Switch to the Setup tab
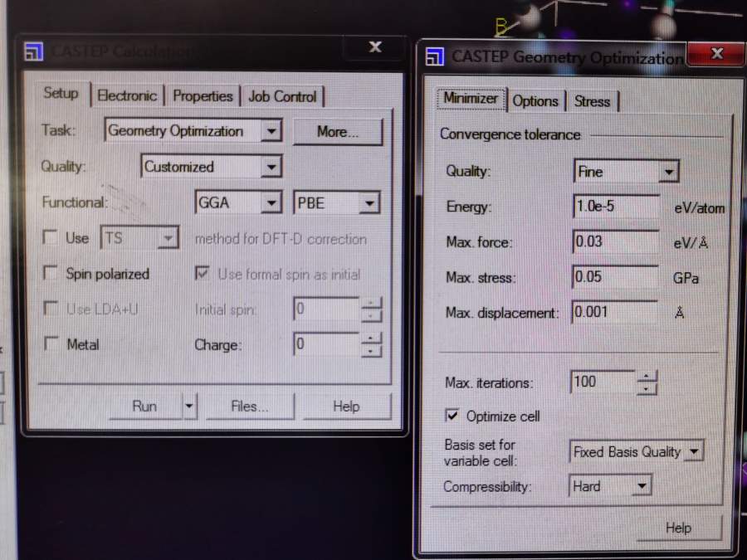The width and height of the screenshot is (747, 560). click(61, 93)
